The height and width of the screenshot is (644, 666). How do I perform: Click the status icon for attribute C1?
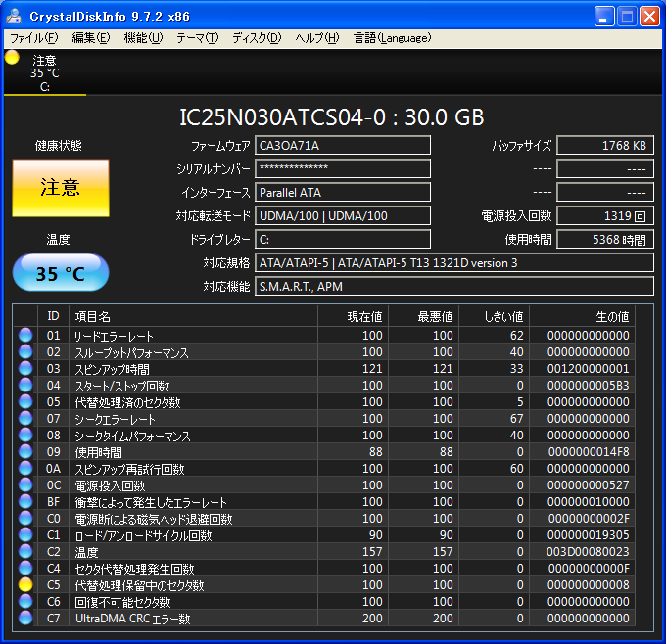tap(25, 535)
